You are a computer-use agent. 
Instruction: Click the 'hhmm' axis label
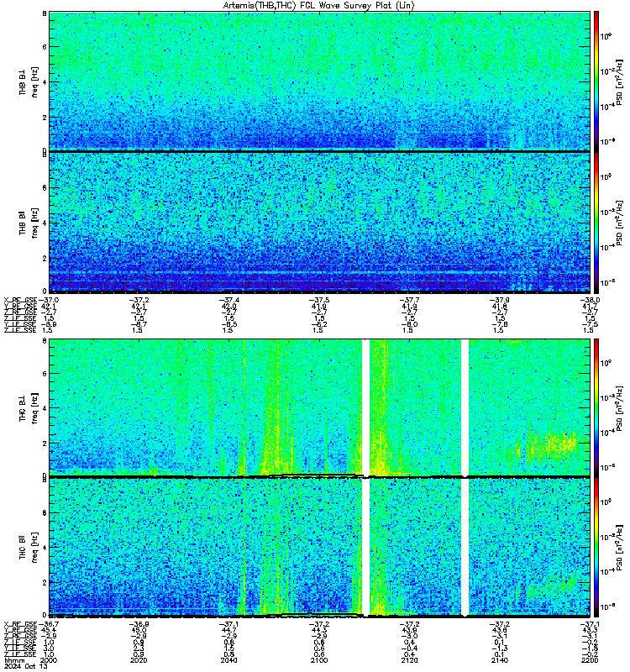pos(13,660)
